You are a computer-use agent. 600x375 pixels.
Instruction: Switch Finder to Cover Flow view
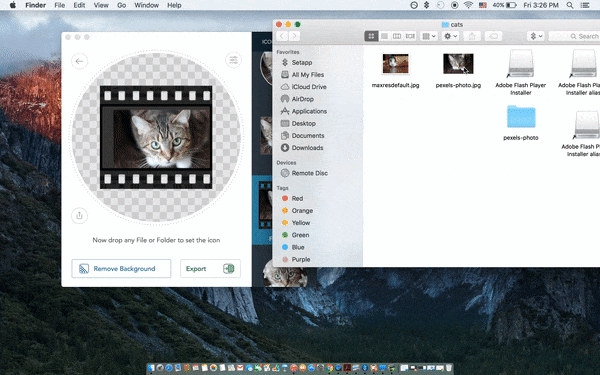coord(410,36)
